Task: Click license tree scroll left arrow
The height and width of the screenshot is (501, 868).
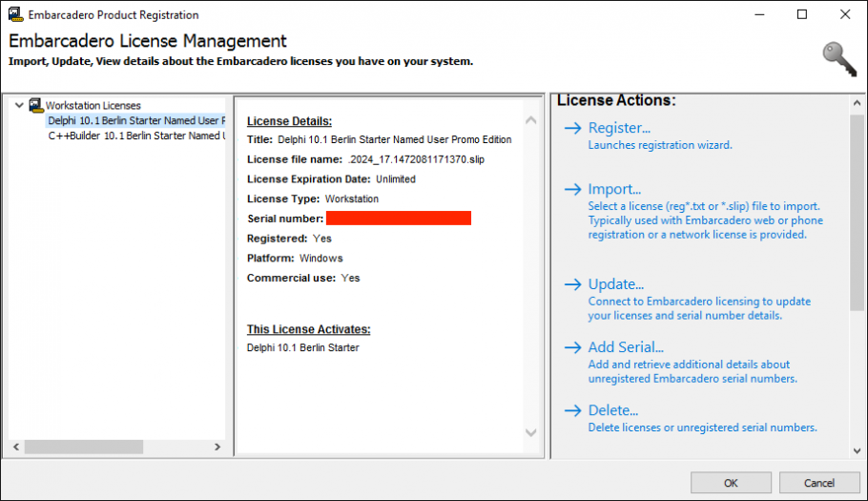Action: click(x=16, y=447)
